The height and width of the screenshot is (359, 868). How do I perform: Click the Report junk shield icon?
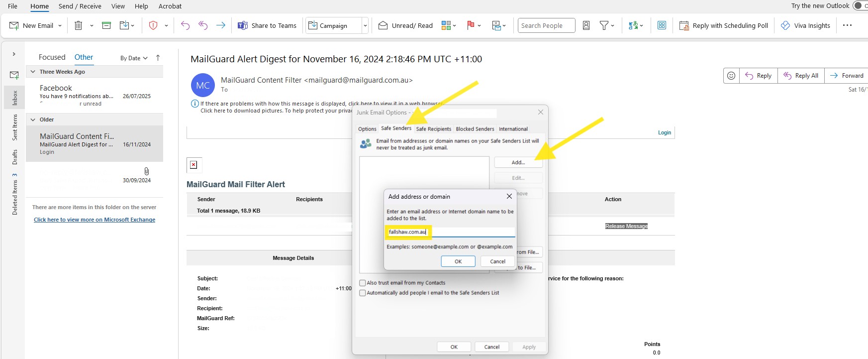point(153,25)
